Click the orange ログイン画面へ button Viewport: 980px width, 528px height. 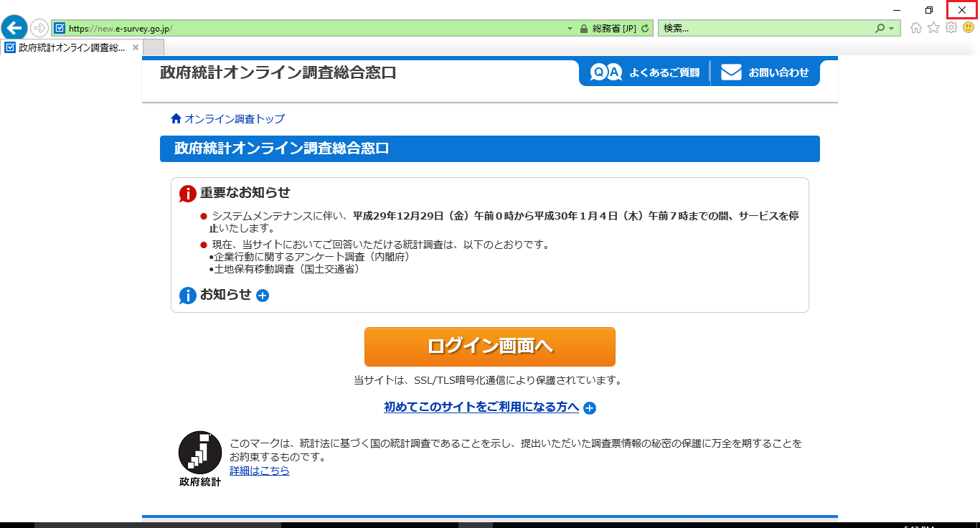point(489,346)
